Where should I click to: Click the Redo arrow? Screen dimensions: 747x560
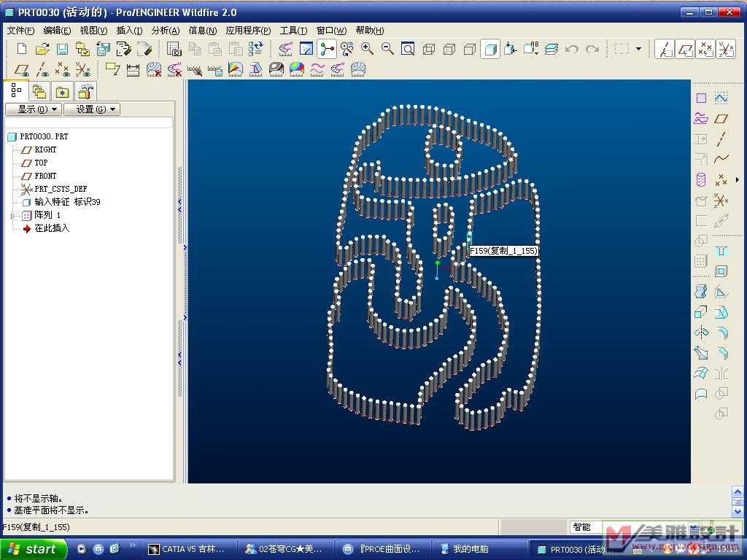[x=592, y=49]
